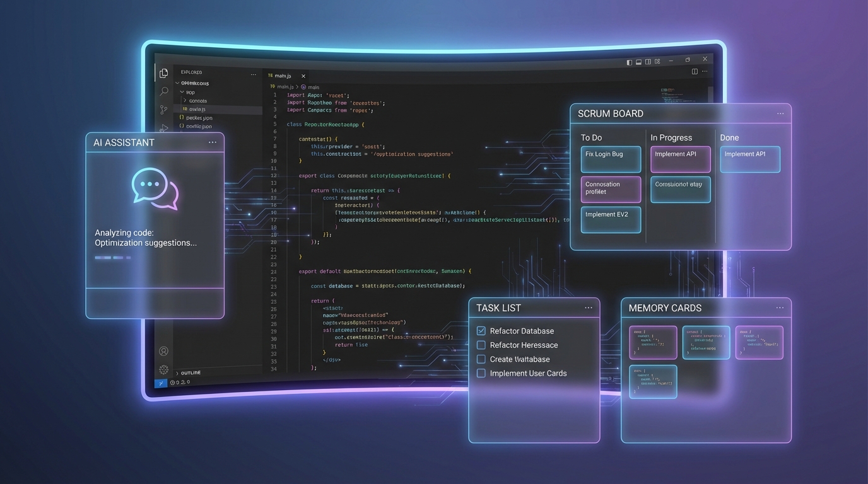
Task: Click the Accounts icon in activity bar
Action: click(x=164, y=351)
